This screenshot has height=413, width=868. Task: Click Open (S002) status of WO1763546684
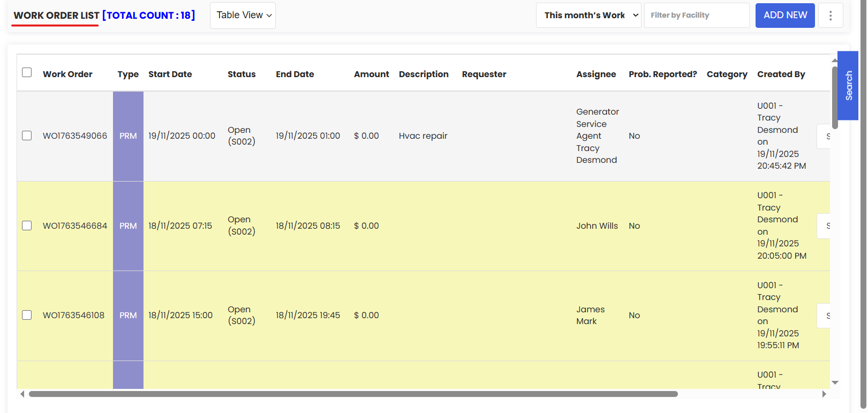(x=241, y=226)
